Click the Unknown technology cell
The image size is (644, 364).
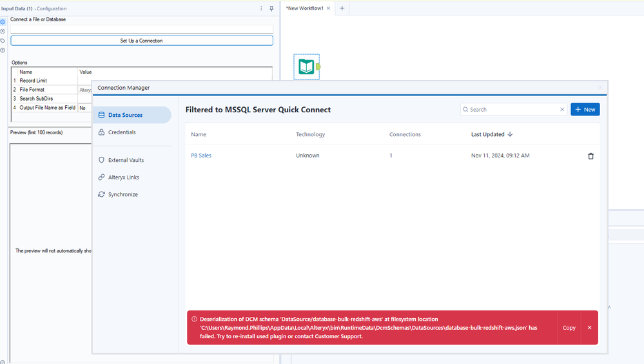click(x=307, y=156)
